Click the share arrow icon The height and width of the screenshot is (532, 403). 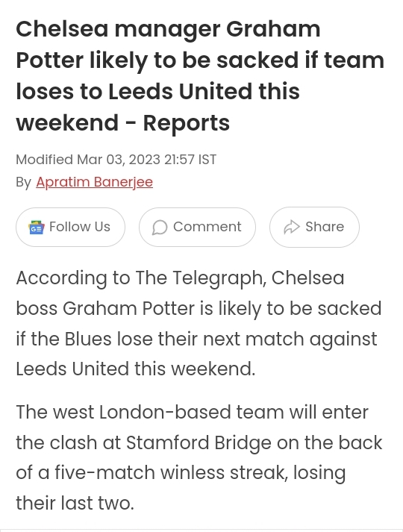coord(292,228)
